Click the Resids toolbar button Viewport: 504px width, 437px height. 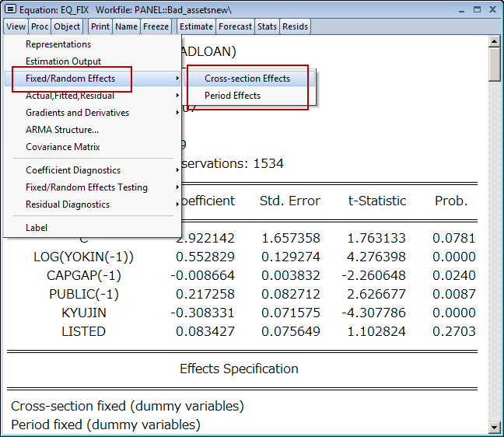[295, 26]
